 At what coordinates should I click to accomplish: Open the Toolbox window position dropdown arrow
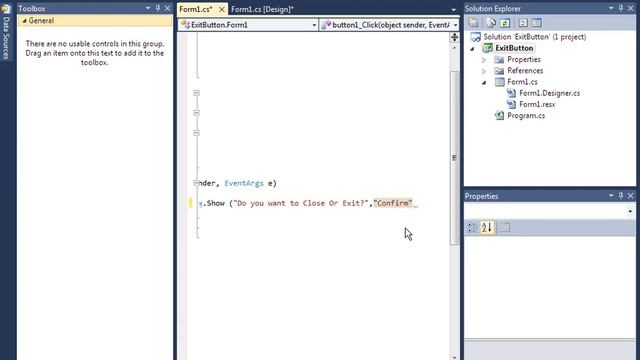click(x=148, y=8)
